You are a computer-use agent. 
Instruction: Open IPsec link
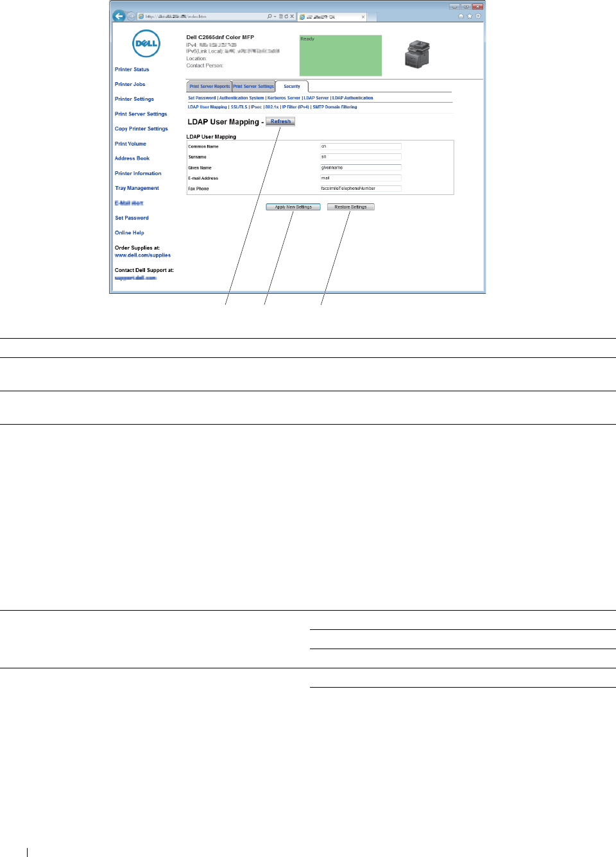[256, 107]
